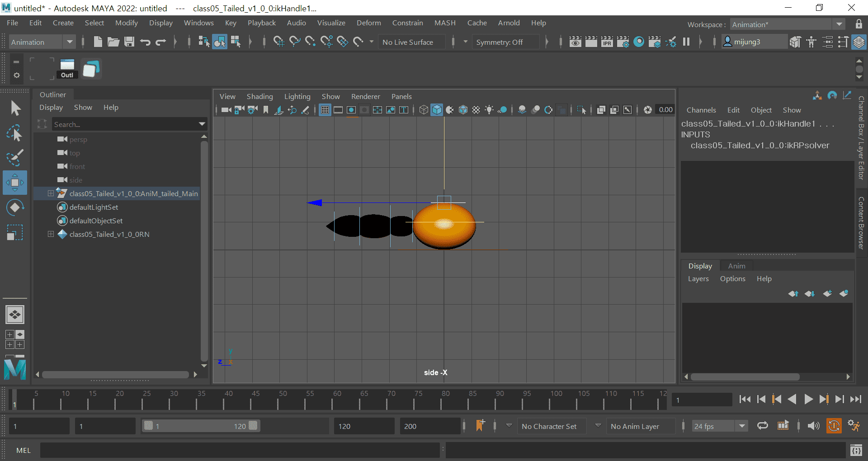
Task: Click frame 60 on the time slider
Action: coord(337,400)
